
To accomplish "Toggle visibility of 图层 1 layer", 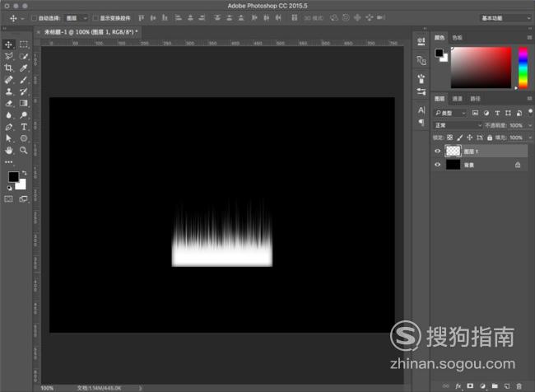I will 437,151.
